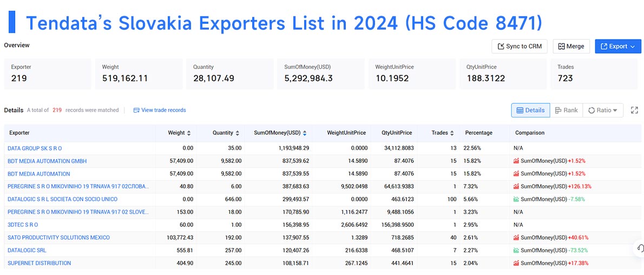Open SATO PRODUCTIVITY SOLUTIONS MEXICO exporter
The width and height of the screenshot is (644, 275).
(x=59, y=238)
